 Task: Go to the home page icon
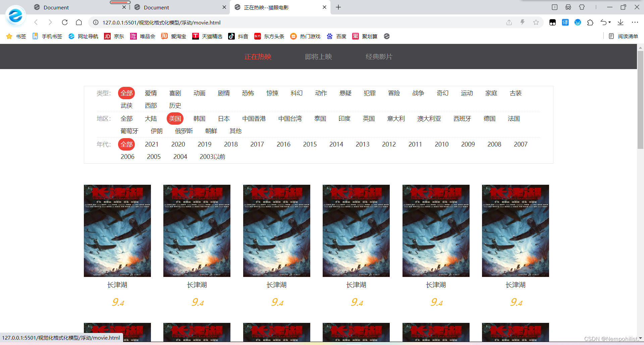click(x=79, y=22)
